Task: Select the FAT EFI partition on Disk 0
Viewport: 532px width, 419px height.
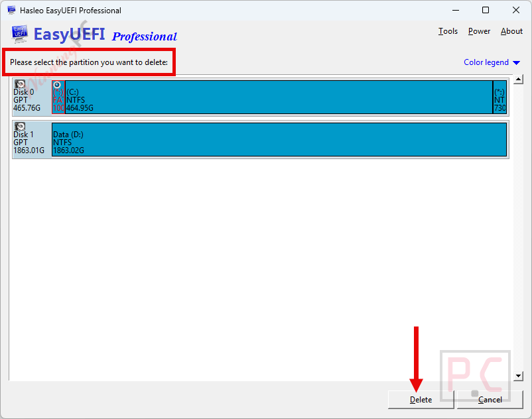Action: (x=58, y=97)
